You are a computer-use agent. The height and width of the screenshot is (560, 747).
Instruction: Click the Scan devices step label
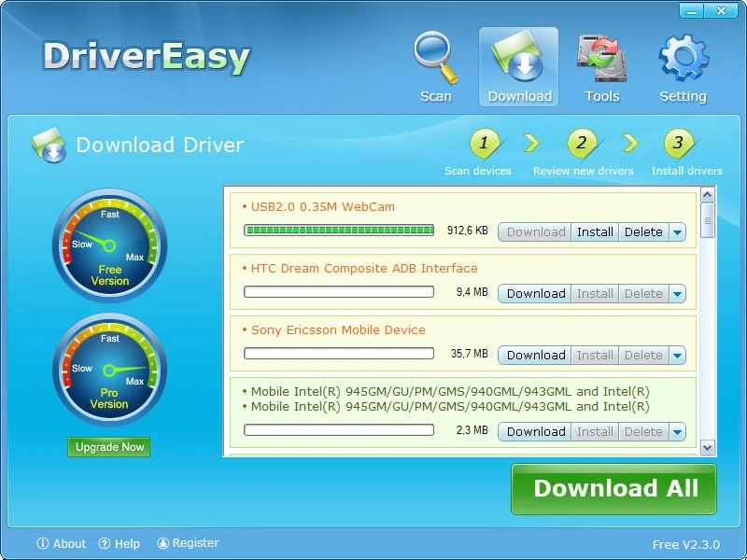(x=478, y=171)
